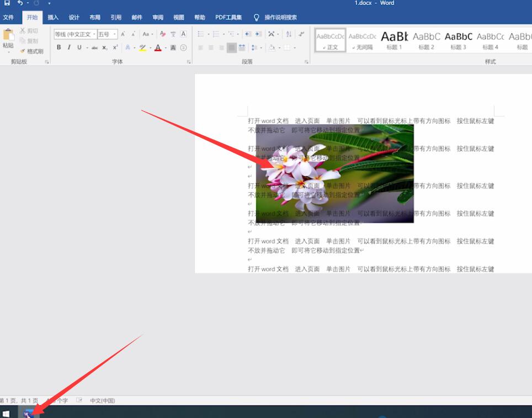This screenshot has width=532, height=418.
Task: Sort the selected text with the A-Z icon
Action: [x=289, y=34]
